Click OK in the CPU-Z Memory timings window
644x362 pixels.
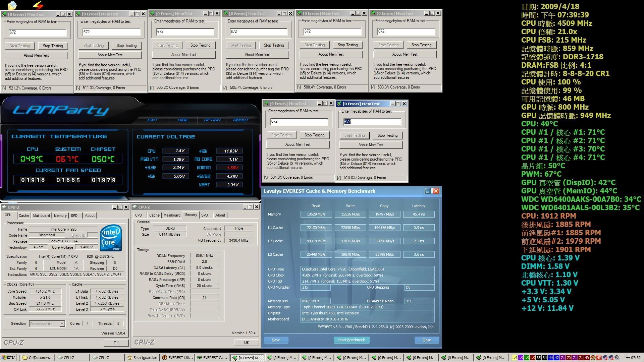click(x=247, y=342)
